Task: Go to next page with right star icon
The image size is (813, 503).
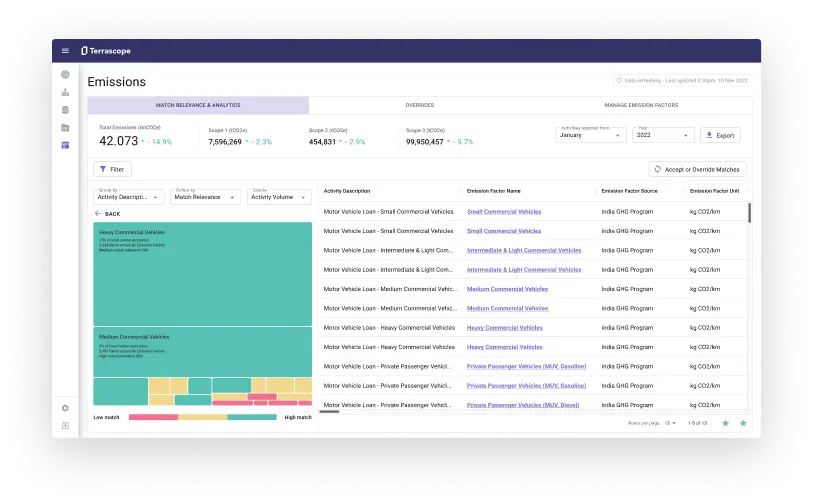Action: coord(743,423)
